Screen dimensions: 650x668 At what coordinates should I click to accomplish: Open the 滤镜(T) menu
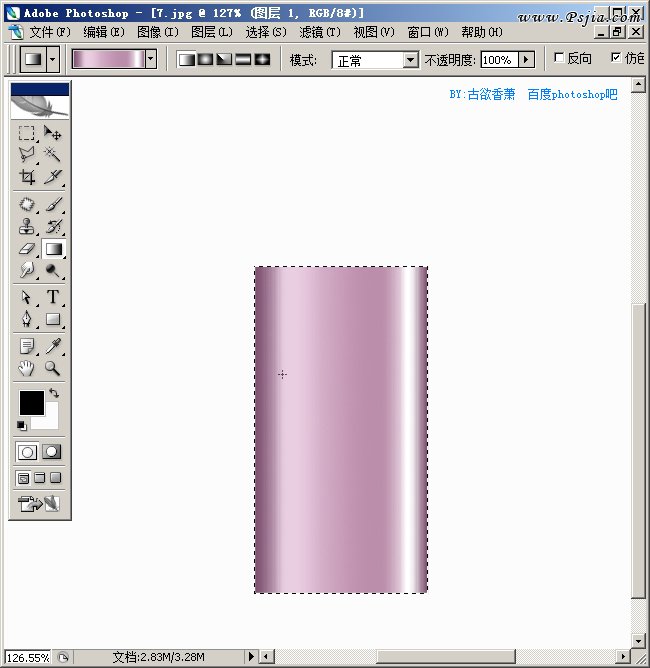pyautogui.click(x=320, y=32)
